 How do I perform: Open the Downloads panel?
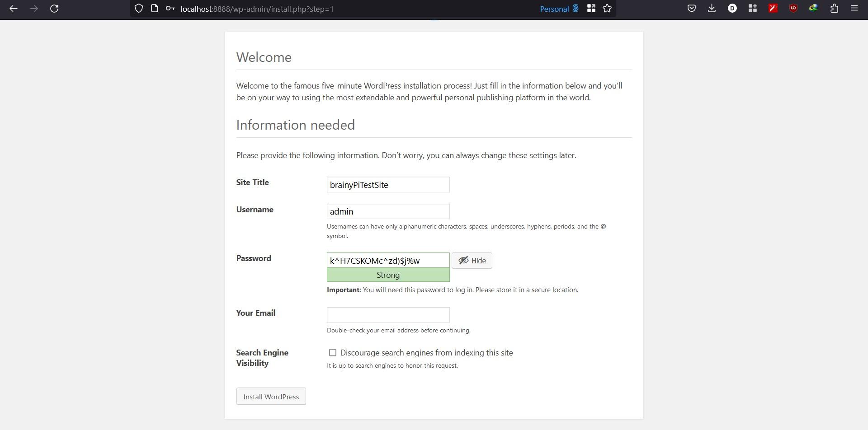(712, 9)
